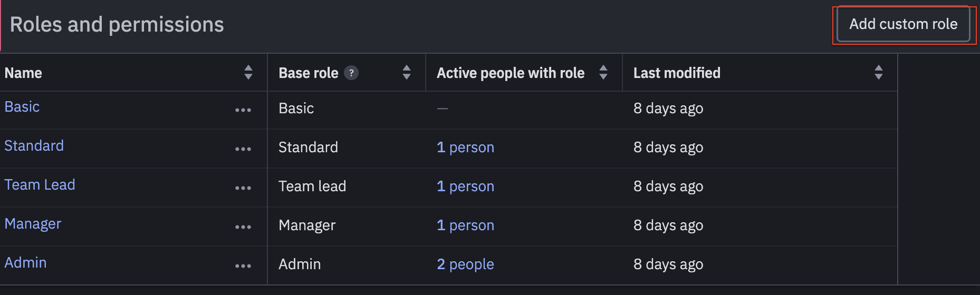This screenshot has height=295, width=980.
Task: Open the Manager role link
Action: click(33, 224)
